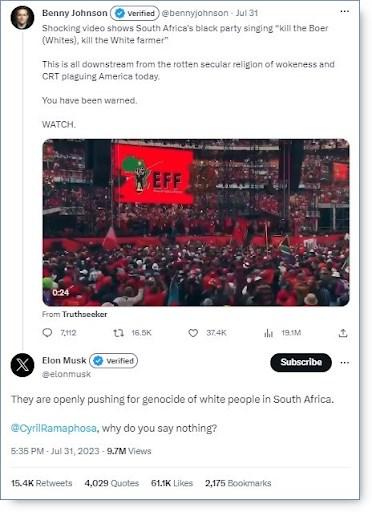Open the @CyrilRamaphosa mention link
372x512 pixels.
tap(54, 428)
